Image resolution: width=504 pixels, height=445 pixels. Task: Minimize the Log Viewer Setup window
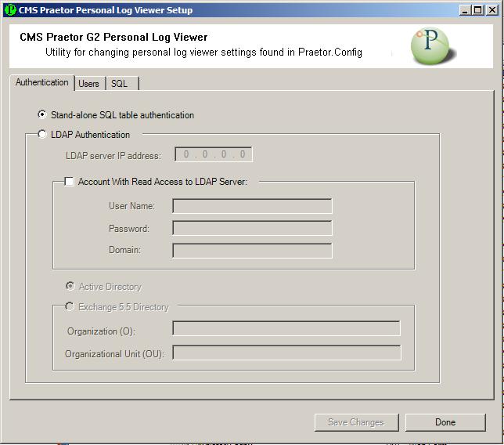[464, 10]
